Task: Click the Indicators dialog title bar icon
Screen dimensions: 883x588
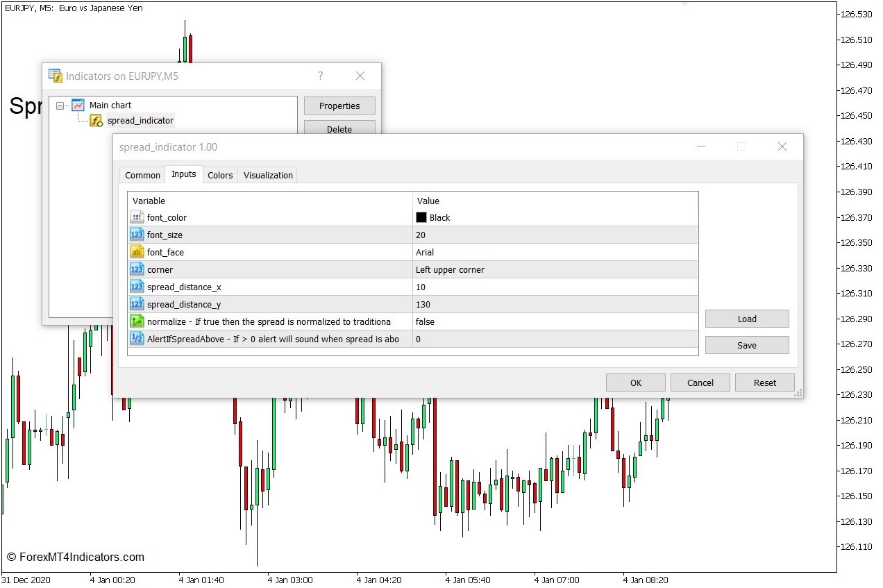Action: [55, 76]
